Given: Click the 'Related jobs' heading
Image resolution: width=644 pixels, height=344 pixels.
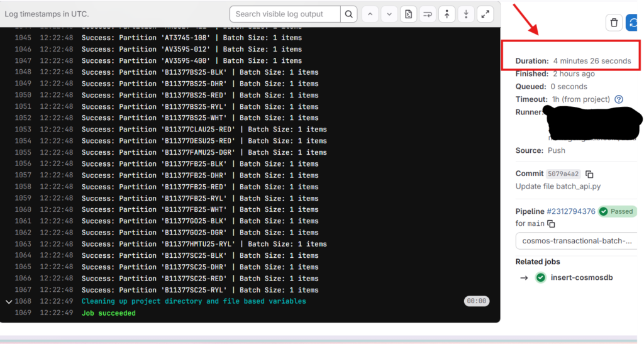Looking at the screenshot, I should (538, 262).
